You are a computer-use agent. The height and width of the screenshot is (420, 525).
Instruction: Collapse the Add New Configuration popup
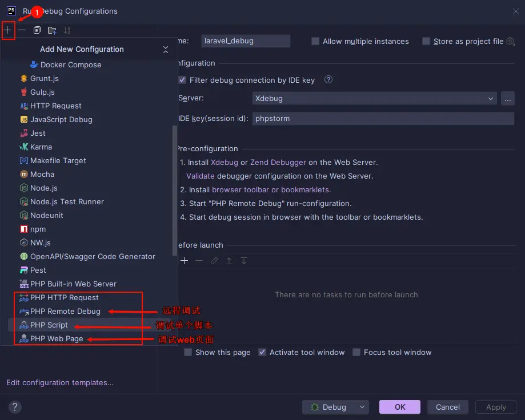[166, 50]
